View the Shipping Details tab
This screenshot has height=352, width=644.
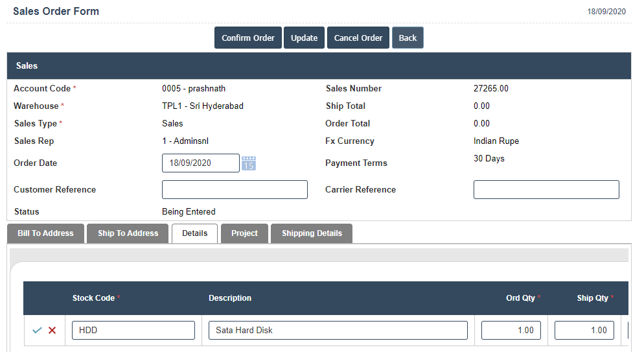[x=312, y=233]
